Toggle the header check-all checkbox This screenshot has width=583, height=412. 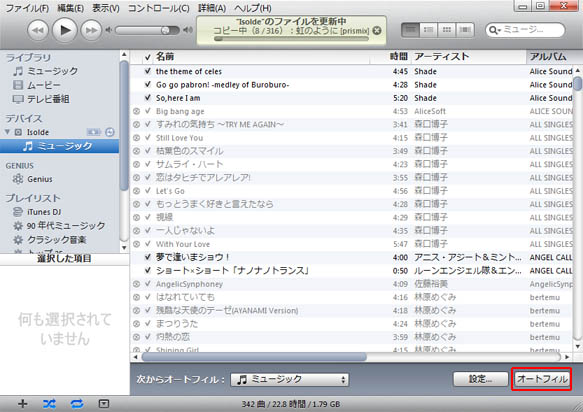(x=148, y=57)
